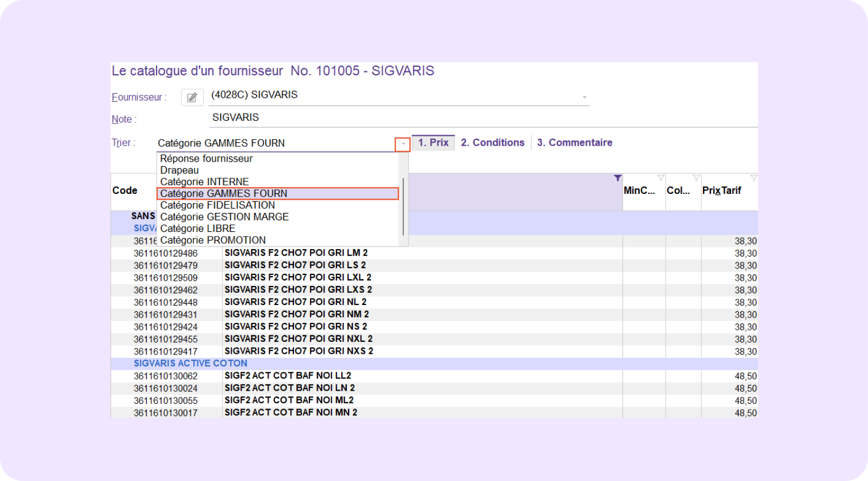Expand the Fournisseur supplier dropdown arrow
The width and height of the screenshot is (868, 481).
(584, 97)
